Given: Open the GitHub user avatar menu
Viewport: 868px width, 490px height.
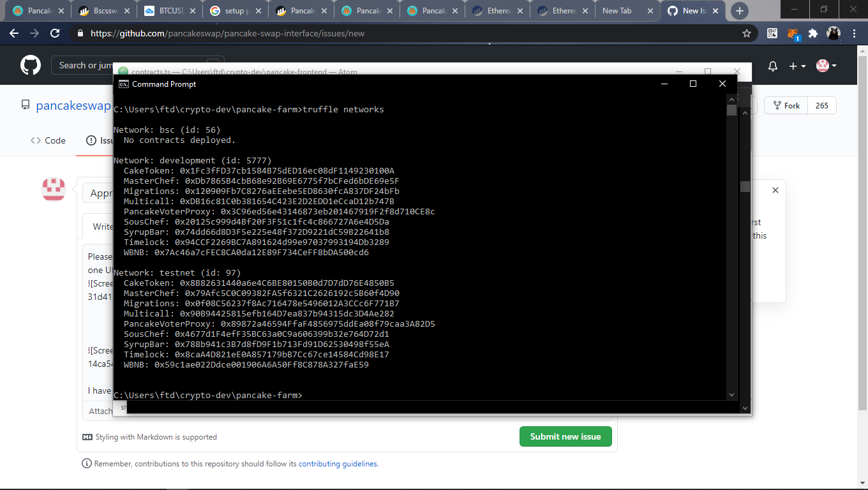Looking at the screenshot, I should point(827,66).
